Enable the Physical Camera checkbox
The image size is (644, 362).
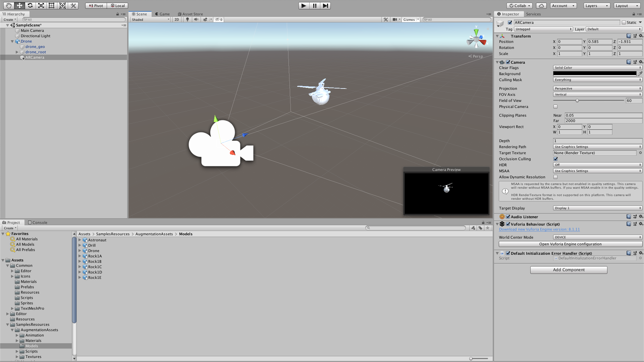click(x=555, y=107)
